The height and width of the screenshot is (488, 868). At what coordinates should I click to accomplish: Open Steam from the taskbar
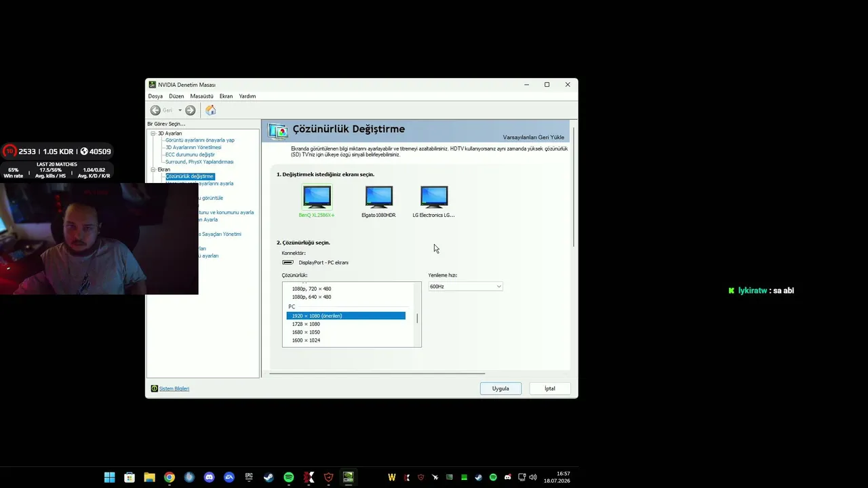click(269, 477)
